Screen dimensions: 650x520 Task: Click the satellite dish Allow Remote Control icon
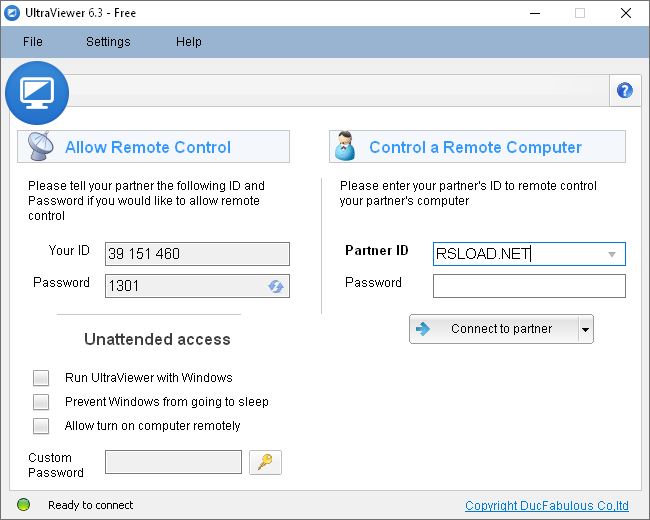click(41, 146)
